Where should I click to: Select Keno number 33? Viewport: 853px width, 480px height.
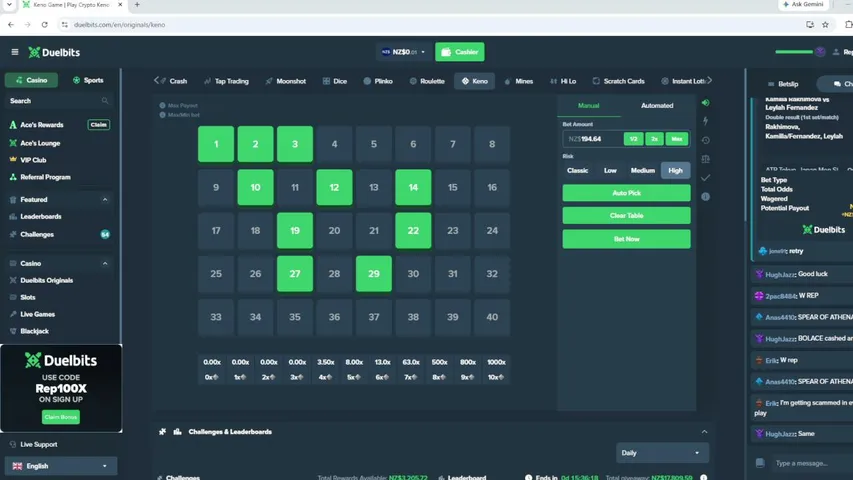(216, 317)
